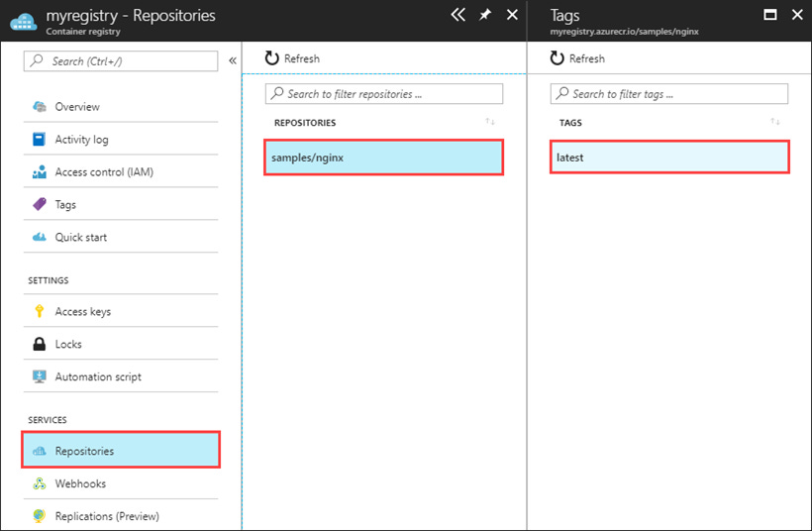The height and width of the screenshot is (531, 812).
Task: Select the Tags menu item in sidebar
Action: point(121,205)
